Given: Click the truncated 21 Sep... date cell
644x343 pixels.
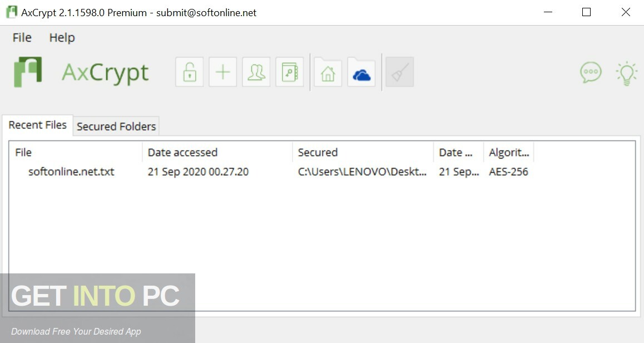Looking at the screenshot, I should point(459,172).
